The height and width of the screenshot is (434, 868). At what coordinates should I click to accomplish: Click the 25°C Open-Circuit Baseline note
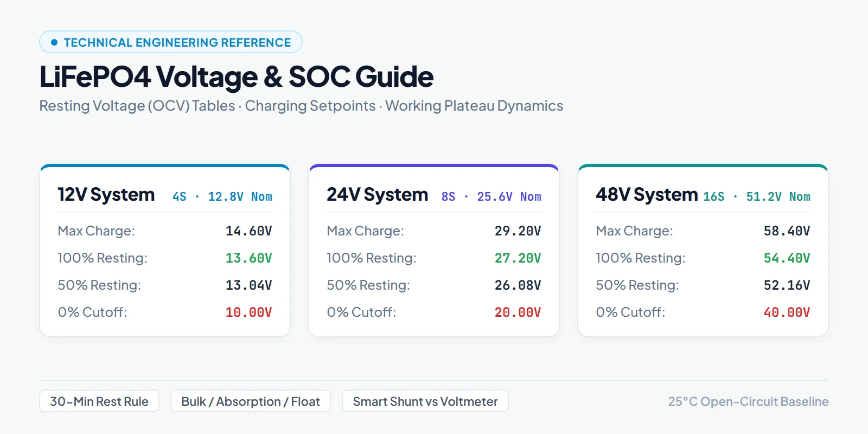pyautogui.click(x=749, y=401)
